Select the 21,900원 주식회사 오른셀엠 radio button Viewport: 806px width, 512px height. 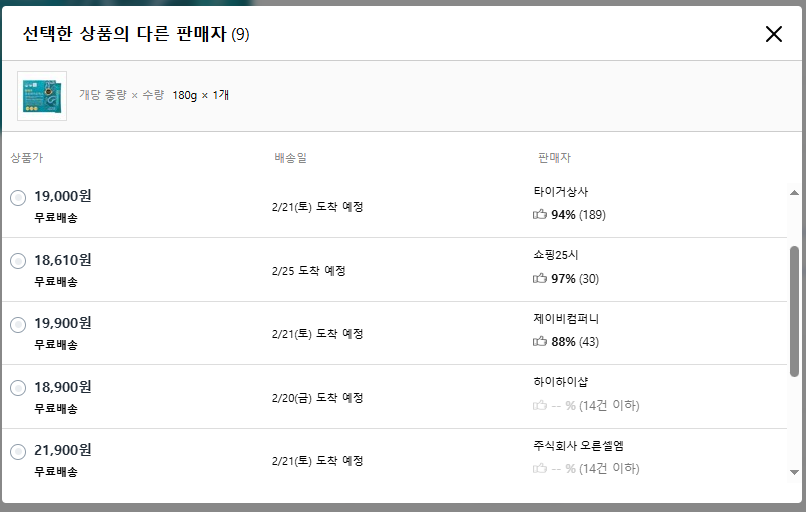tap(18, 452)
